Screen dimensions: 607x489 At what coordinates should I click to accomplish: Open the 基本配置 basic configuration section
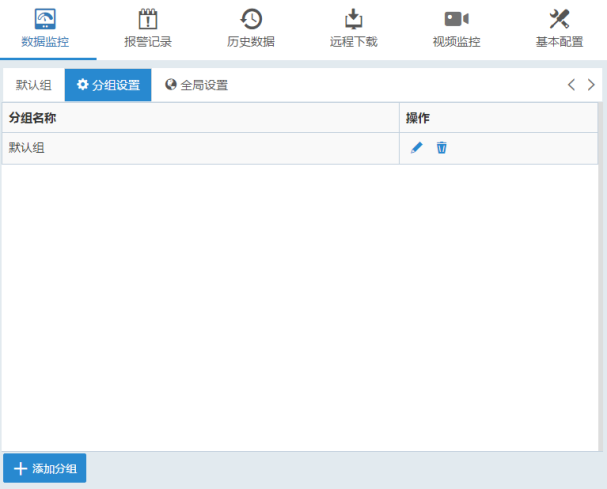tap(559, 29)
